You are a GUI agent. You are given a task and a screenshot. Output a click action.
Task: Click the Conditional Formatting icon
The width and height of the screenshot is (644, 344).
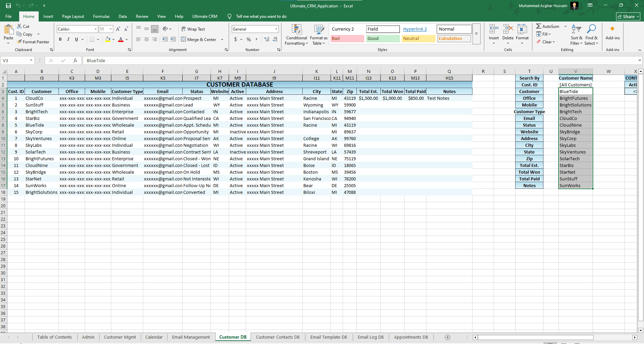click(296, 30)
